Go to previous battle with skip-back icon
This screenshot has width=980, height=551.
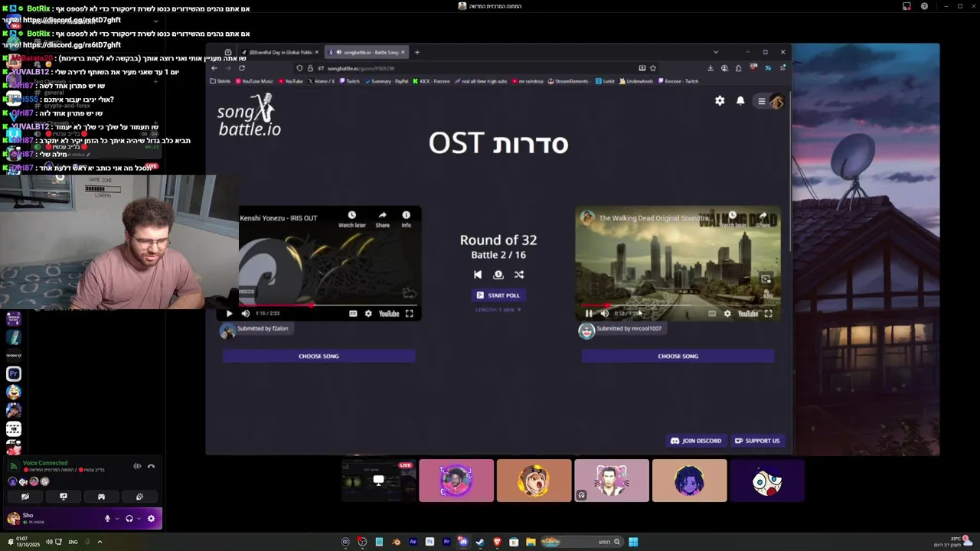tap(478, 275)
